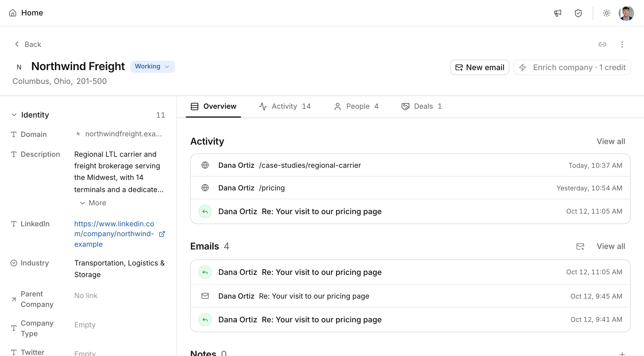Open the email from Oct 12, 9:41 AM

coord(410,320)
